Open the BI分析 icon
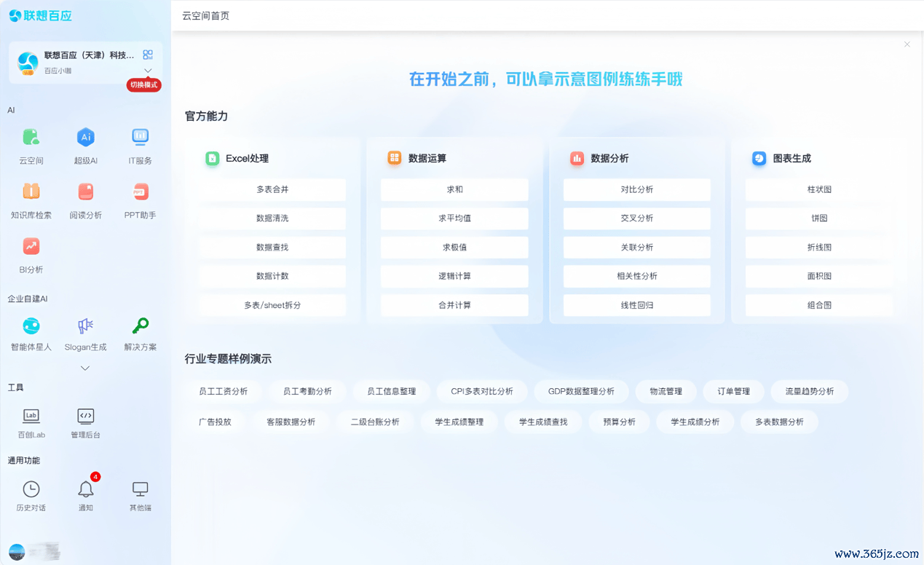The height and width of the screenshot is (565, 924). pos(31,247)
